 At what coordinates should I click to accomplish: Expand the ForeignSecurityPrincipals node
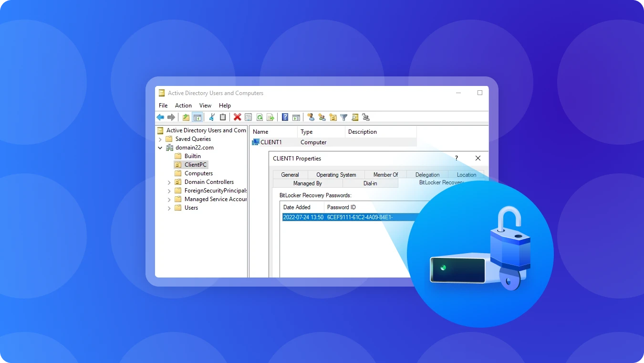click(x=169, y=191)
